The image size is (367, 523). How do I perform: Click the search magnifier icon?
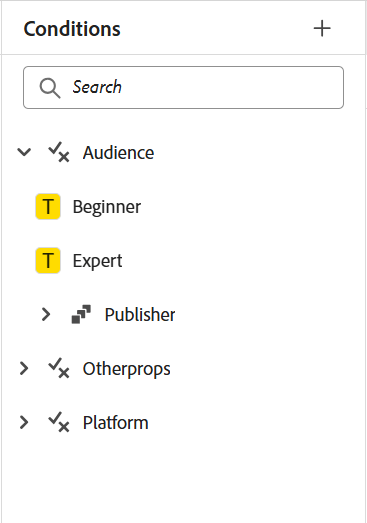[50, 88]
